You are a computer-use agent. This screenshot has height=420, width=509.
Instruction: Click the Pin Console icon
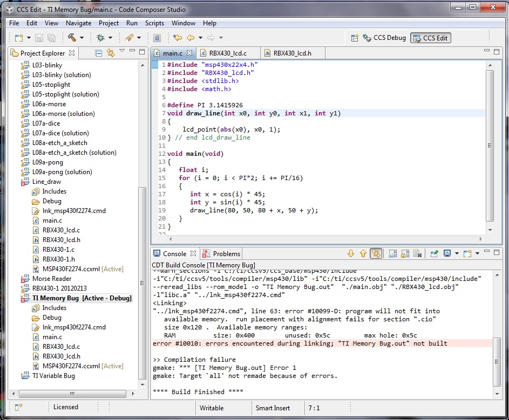coord(435,253)
